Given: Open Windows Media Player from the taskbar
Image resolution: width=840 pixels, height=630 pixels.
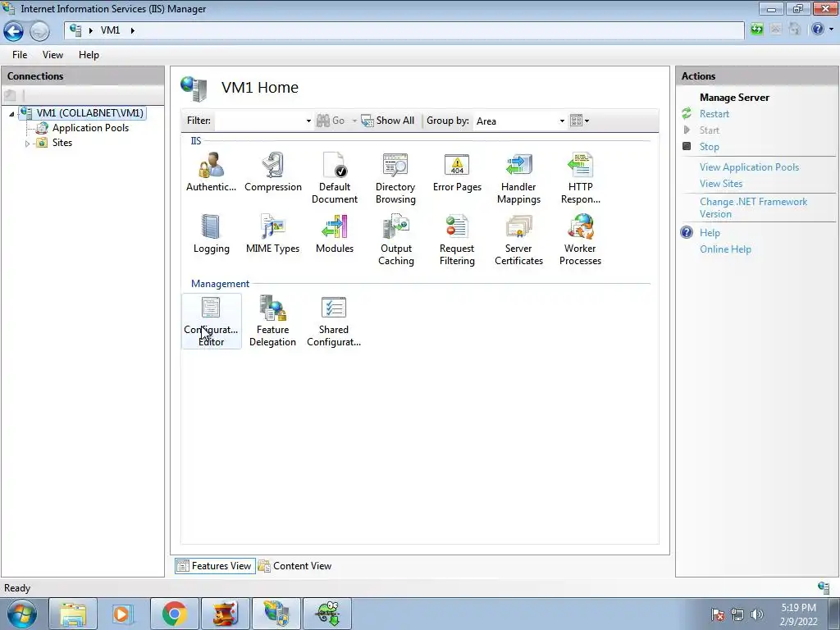Looking at the screenshot, I should pyautogui.click(x=123, y=614).
